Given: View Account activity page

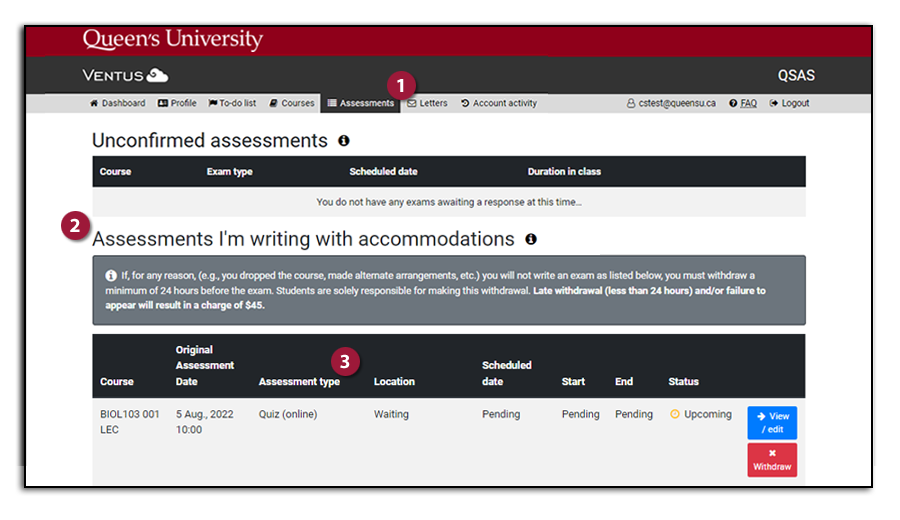Looking at the screenshot, I should click(x=499, y=103).
